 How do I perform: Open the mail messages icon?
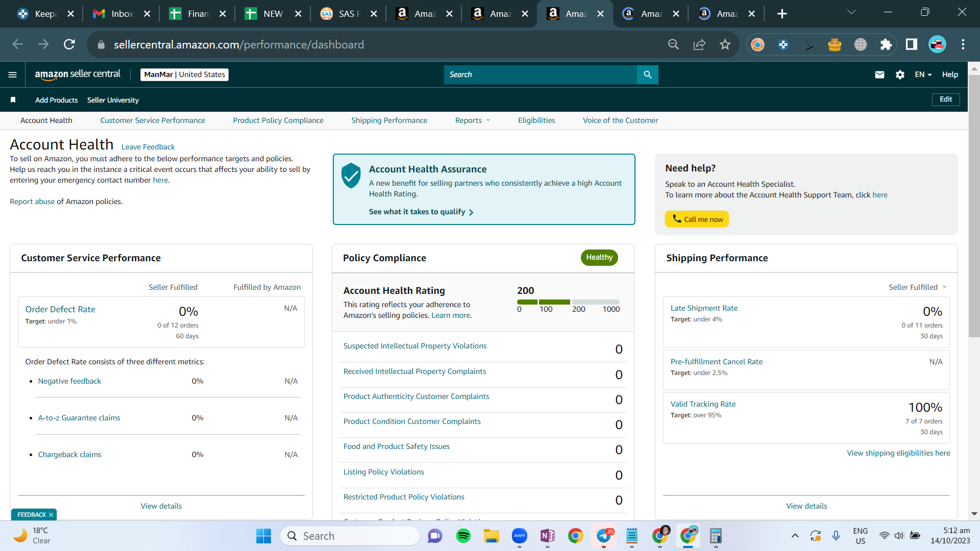click(x=879, y=74)
